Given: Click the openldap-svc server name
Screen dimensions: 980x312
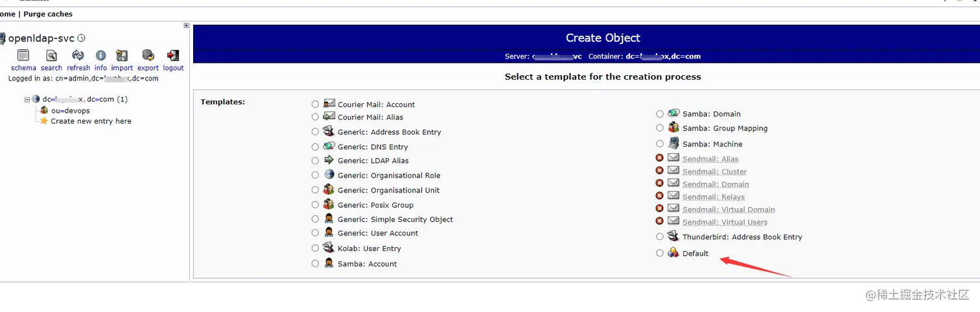Looking at the screenshot, I should 41,38.
